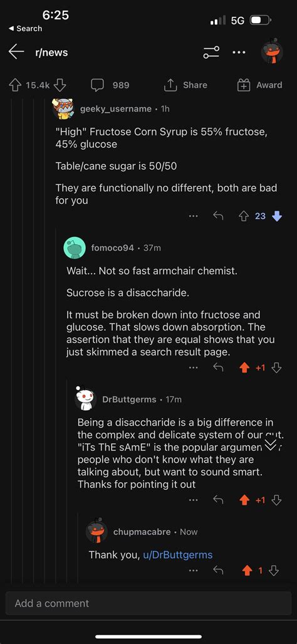Open your profile avatar in header
This screenshot has height=644, width=297.
pyautogui.click(x=273, y=52)
